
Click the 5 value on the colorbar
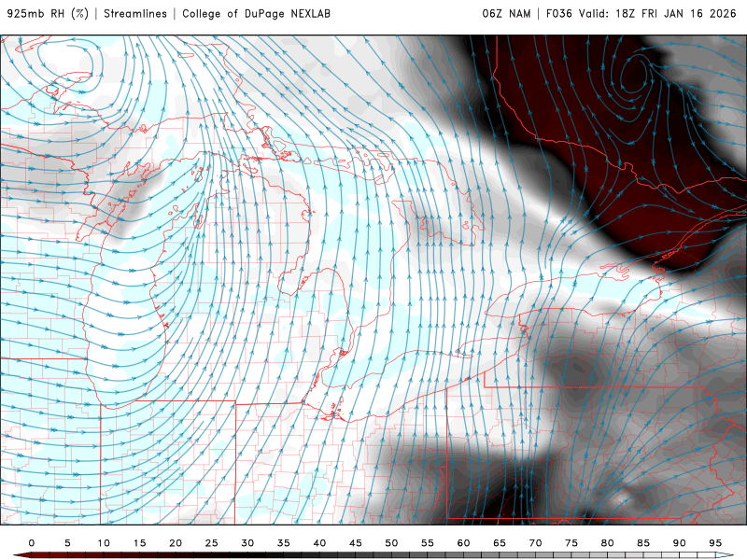pos(67,543)
